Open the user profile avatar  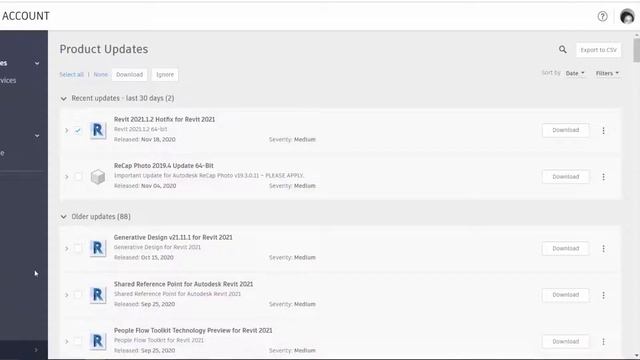pos(627,16)
